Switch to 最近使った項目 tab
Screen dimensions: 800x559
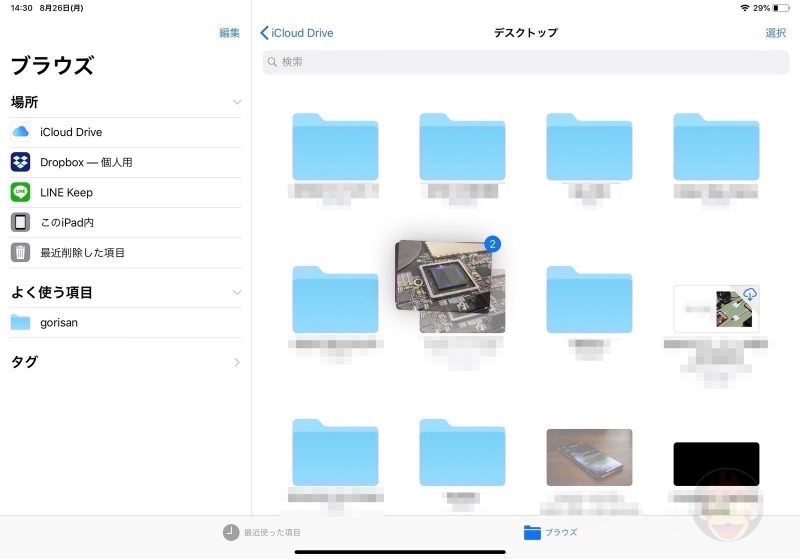click(x=262, y=532)
